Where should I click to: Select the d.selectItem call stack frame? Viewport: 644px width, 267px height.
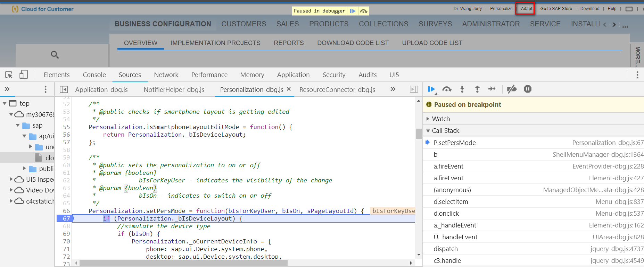click(x=534, y=201)
